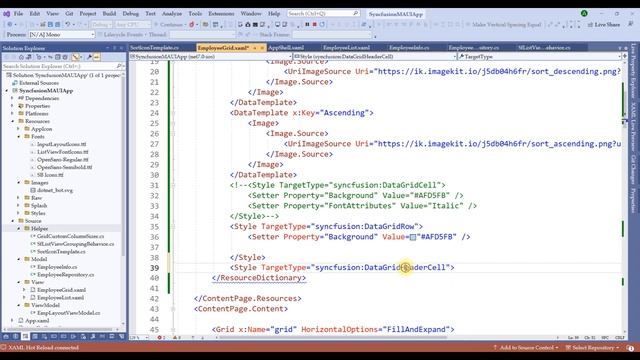Viewport: 640px width, 360px height.
Task: Click Select Repository in status bar
Action: point(592,348)
